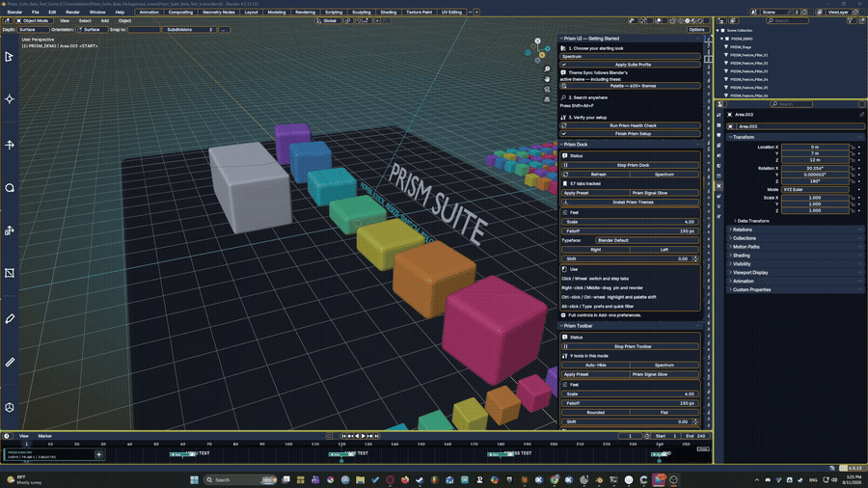Select the Scale tool in left toolbar
868x488 pixels.
pyautogui.click(x=10, y=230)
